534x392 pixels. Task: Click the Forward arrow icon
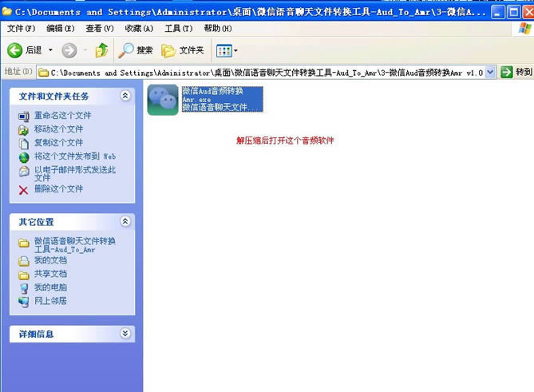point(69,50)
